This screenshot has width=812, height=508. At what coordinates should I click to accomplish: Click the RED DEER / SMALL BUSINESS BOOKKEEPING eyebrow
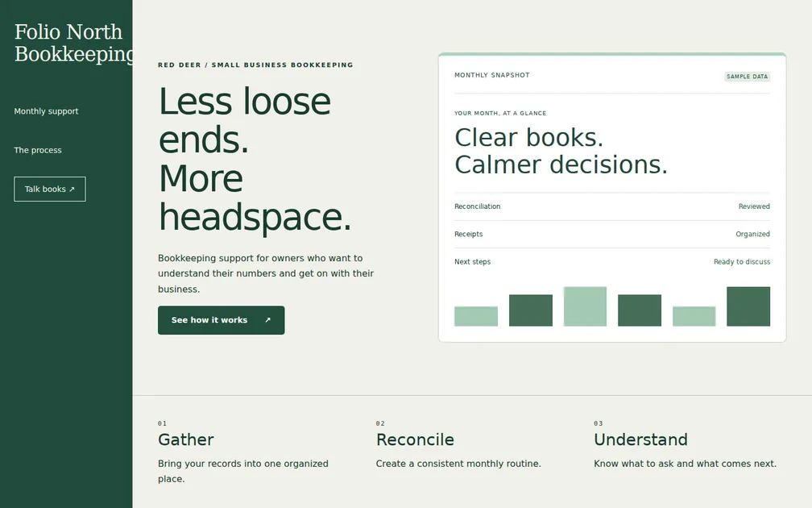[255, 65]
